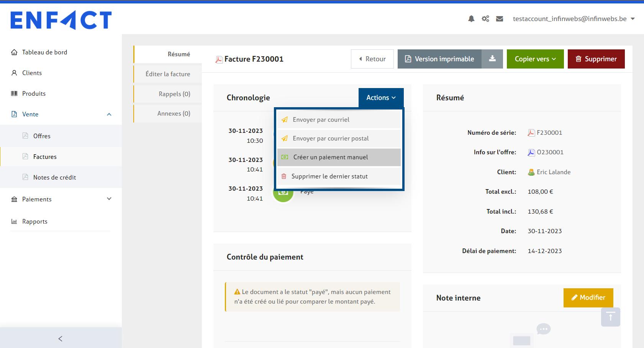Click the PDF icon next to F230001

pos(531,133)
